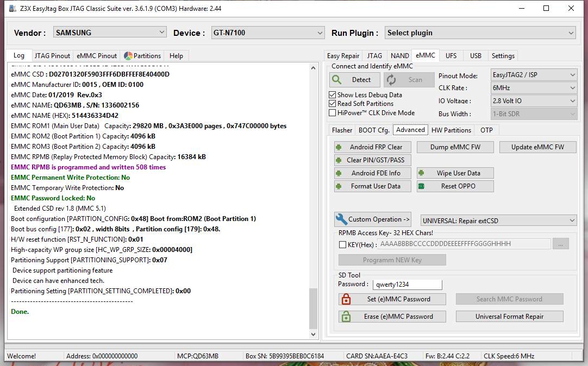Image resolution: width=588 pixels, height=366 pixels.
Task: Open the HW Partitions subtab
Action: 451,130
